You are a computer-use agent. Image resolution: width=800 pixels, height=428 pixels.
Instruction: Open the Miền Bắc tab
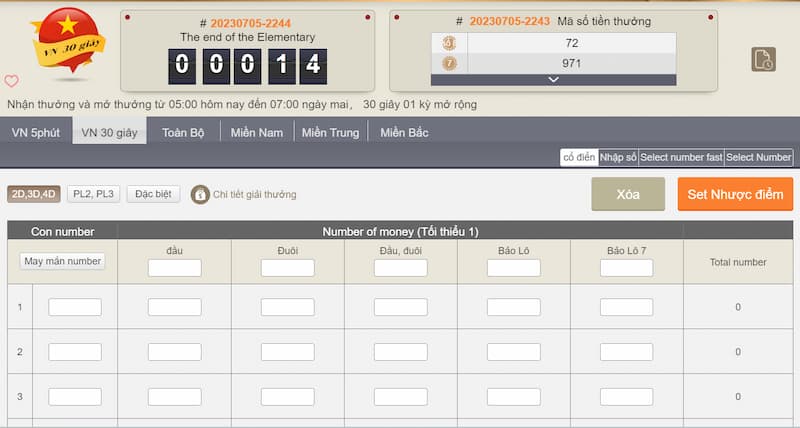point(404,132)
